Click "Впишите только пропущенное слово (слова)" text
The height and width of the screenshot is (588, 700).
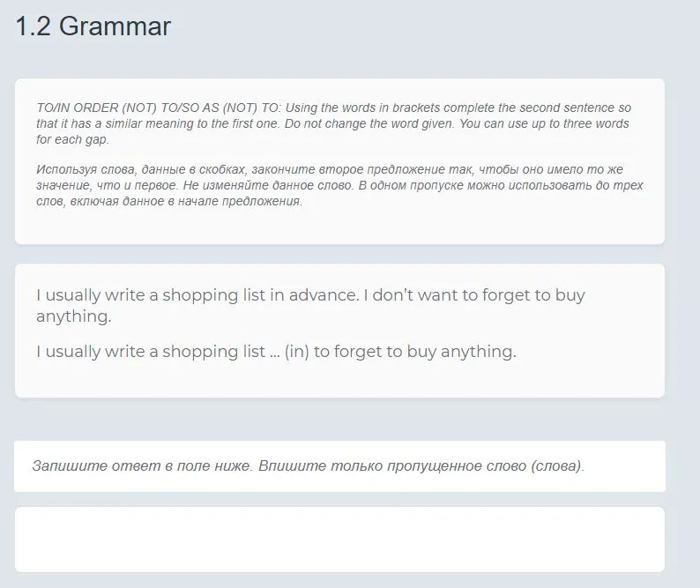tap(421, 465)
